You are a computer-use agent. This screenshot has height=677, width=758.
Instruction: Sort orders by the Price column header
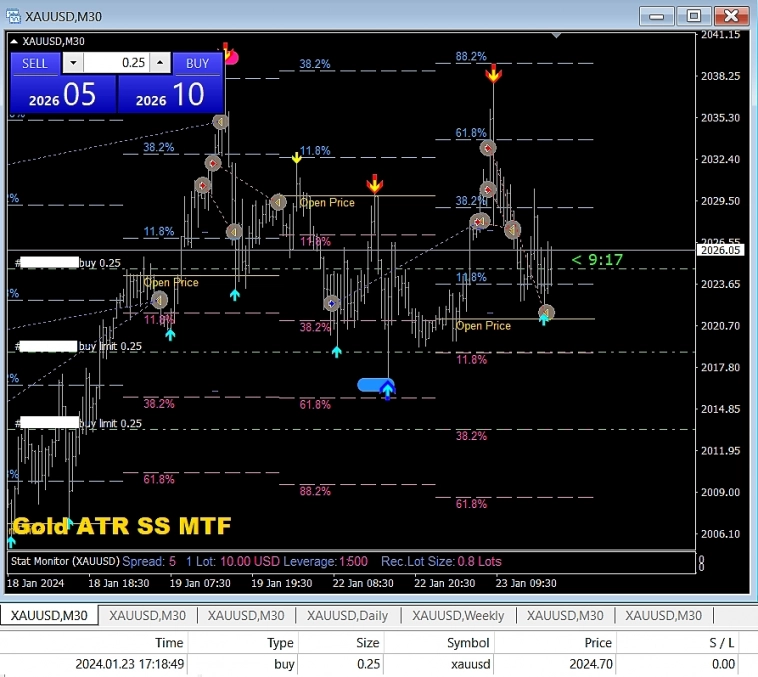click(597, 643)
